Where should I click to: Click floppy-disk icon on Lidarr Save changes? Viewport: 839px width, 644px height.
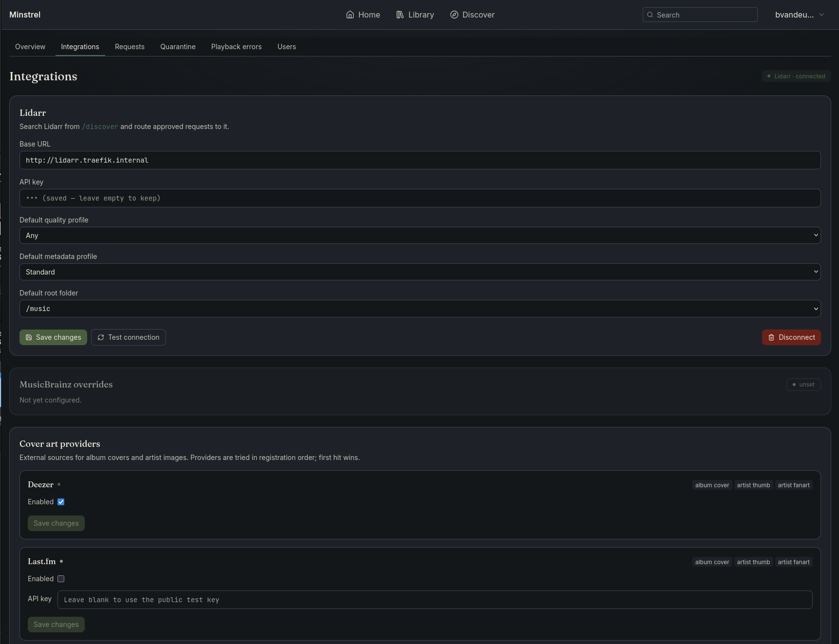coord(29,337)
